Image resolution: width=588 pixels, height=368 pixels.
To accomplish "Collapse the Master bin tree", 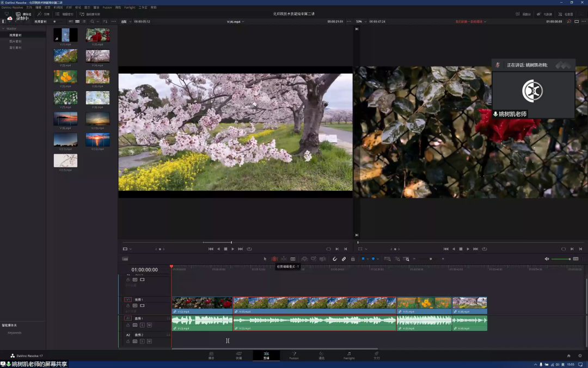I will tap(3, 28).
